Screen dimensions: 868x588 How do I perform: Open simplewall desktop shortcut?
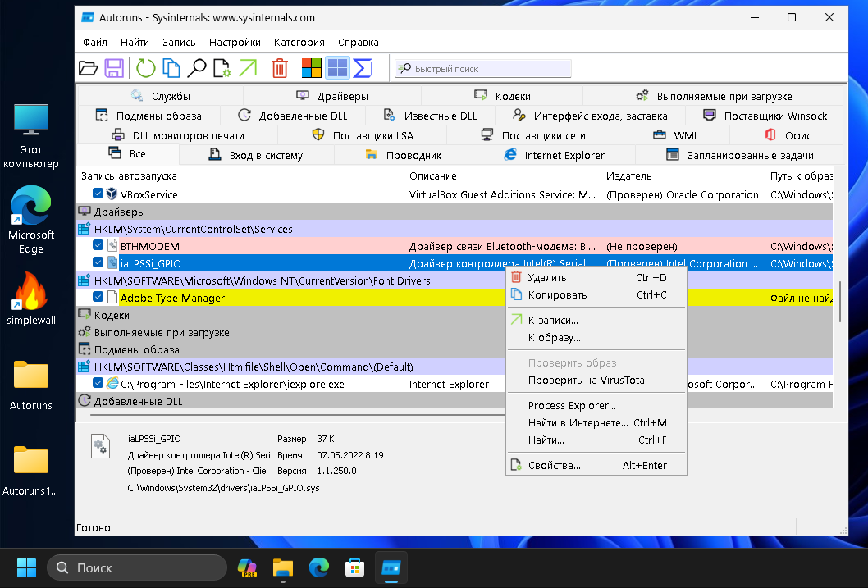coord(31,299)
